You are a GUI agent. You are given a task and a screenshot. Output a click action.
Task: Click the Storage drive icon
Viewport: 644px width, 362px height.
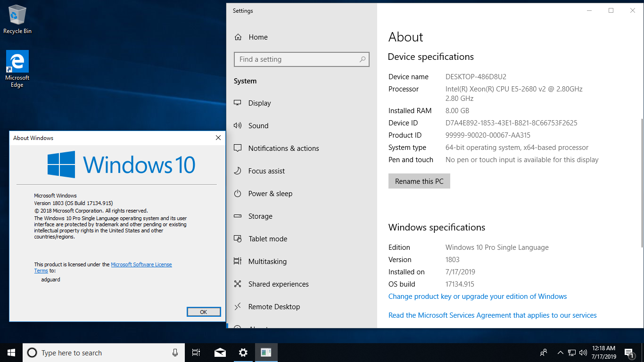238,216
